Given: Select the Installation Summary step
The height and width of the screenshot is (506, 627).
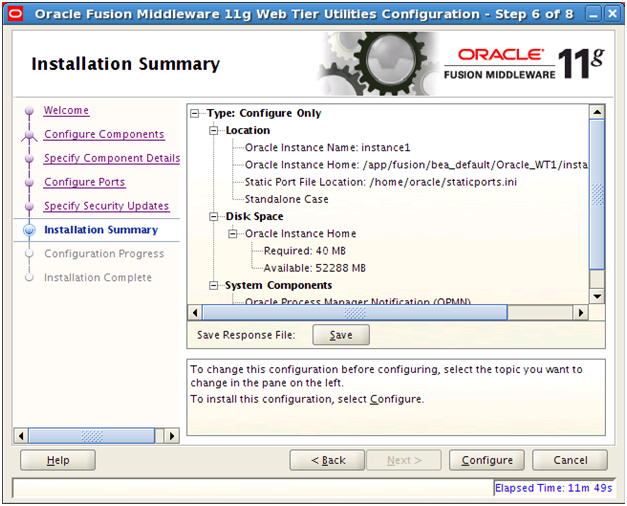Looking at the screenshot, I should (101, 230).
